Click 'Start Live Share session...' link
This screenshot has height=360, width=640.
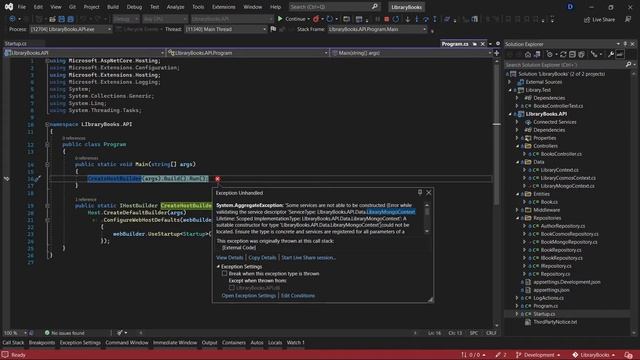[309, 258]
